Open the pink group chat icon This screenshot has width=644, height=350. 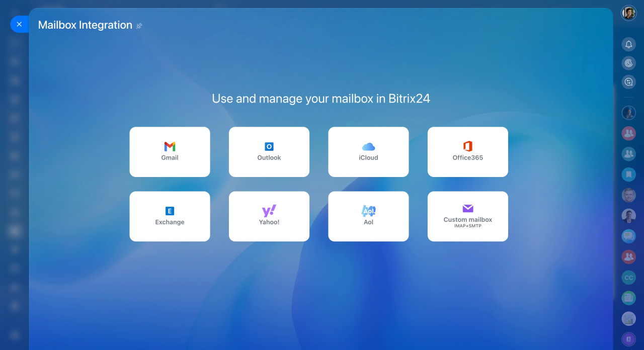628,133
